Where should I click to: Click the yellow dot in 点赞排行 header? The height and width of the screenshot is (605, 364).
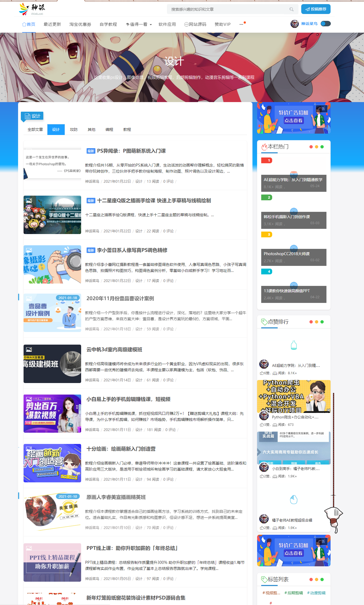(317, 322)
